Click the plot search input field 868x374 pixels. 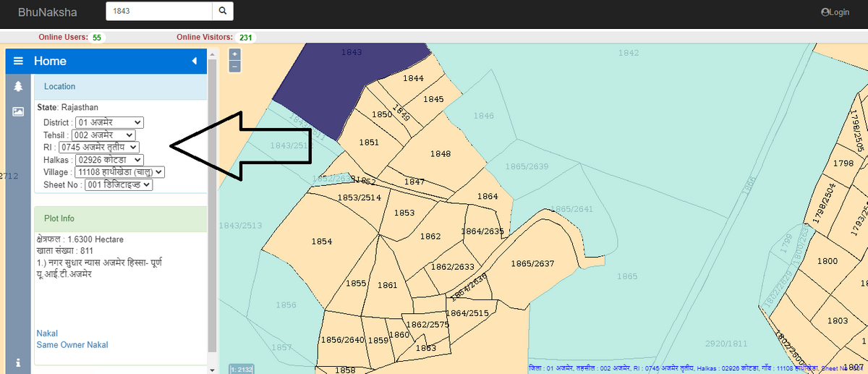tap(159, 12)
